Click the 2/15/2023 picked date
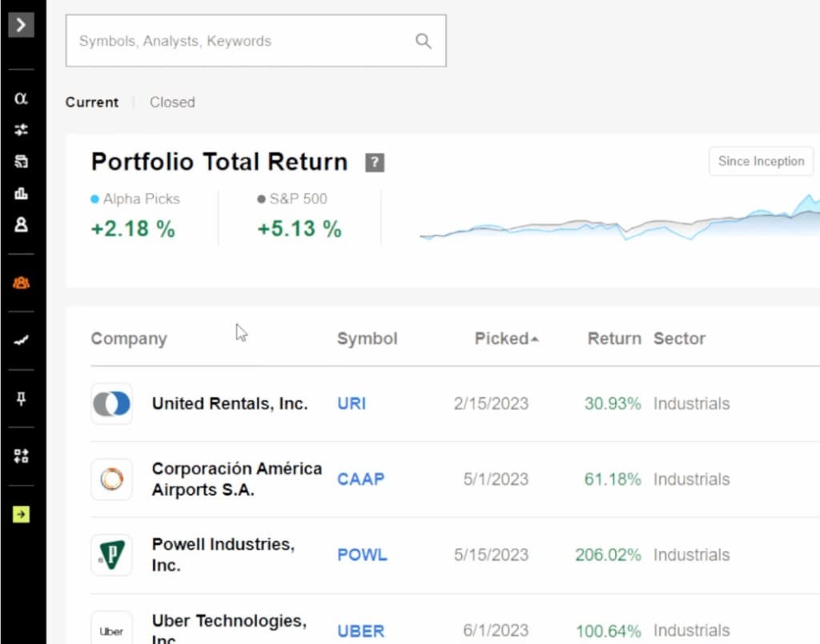The height and width of the screenshot is (644, 820). (x=491, y=404)
